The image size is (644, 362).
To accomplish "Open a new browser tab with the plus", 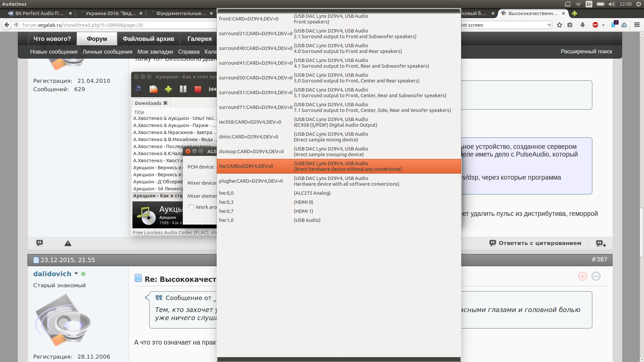I will [x=575, y=13].
